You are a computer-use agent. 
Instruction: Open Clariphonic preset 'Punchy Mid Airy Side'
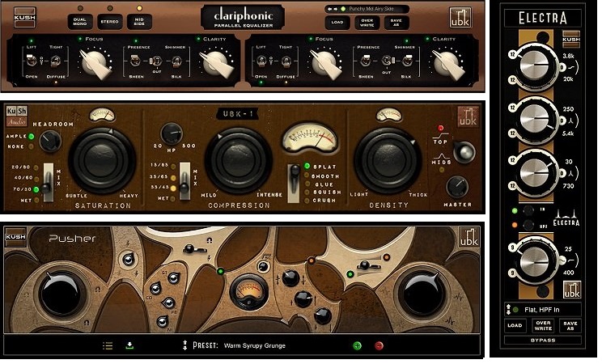(371, 8)
